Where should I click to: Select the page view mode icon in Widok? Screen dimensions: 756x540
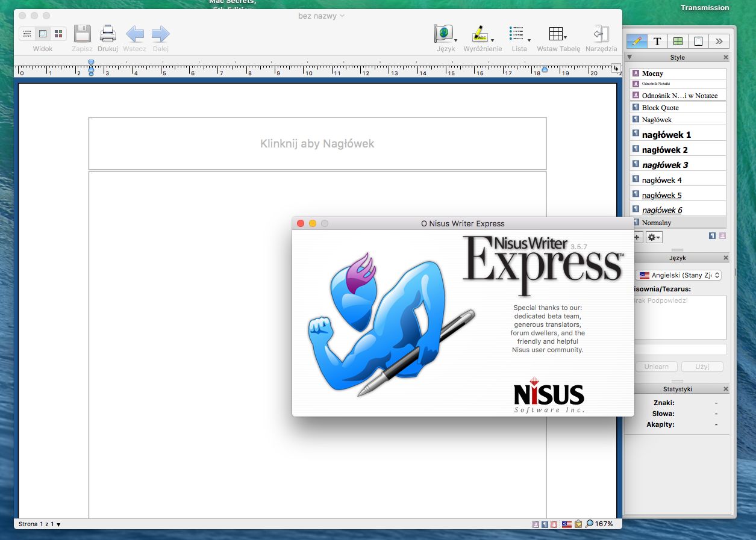43,34
